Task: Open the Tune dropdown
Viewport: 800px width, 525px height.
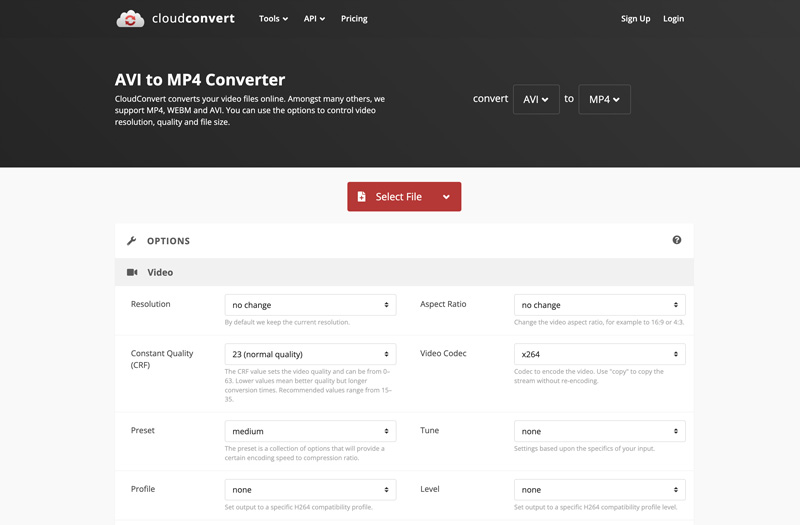Action: click(x=599, y=431)
